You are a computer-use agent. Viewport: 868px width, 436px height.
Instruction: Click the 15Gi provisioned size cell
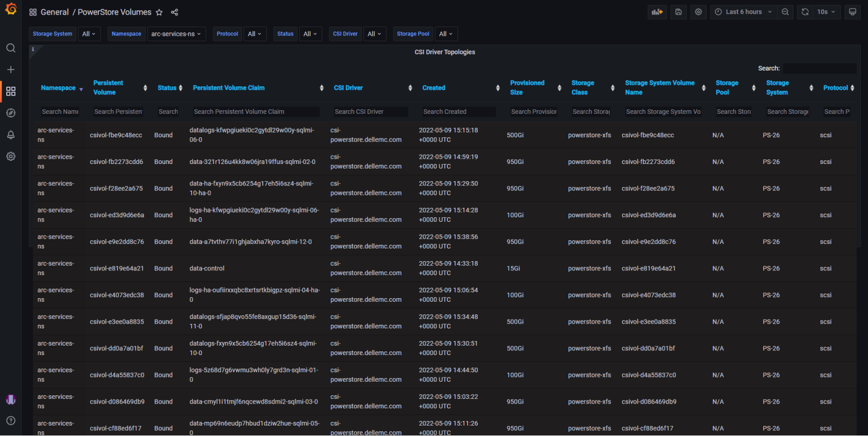[513, 268]
